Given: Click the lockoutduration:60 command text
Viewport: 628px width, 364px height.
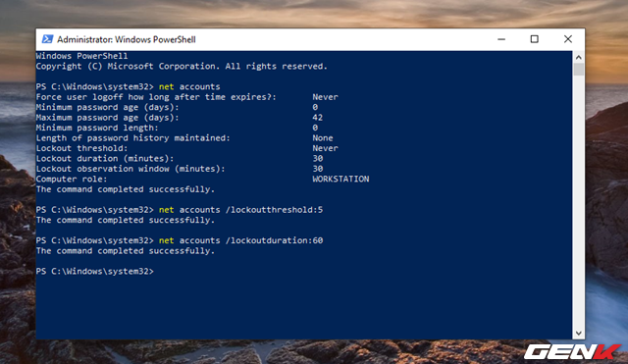Looking at the screenshot, I should [274, 240].
